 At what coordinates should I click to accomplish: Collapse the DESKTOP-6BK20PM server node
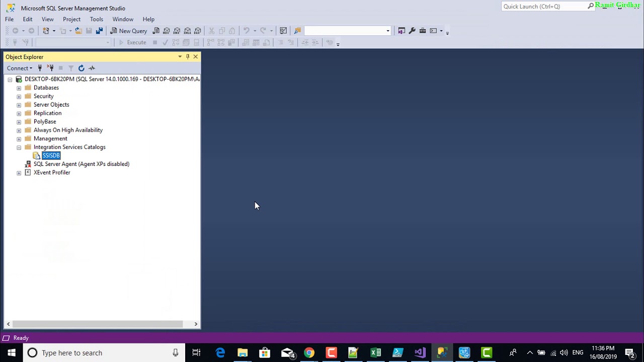point(10,79)
